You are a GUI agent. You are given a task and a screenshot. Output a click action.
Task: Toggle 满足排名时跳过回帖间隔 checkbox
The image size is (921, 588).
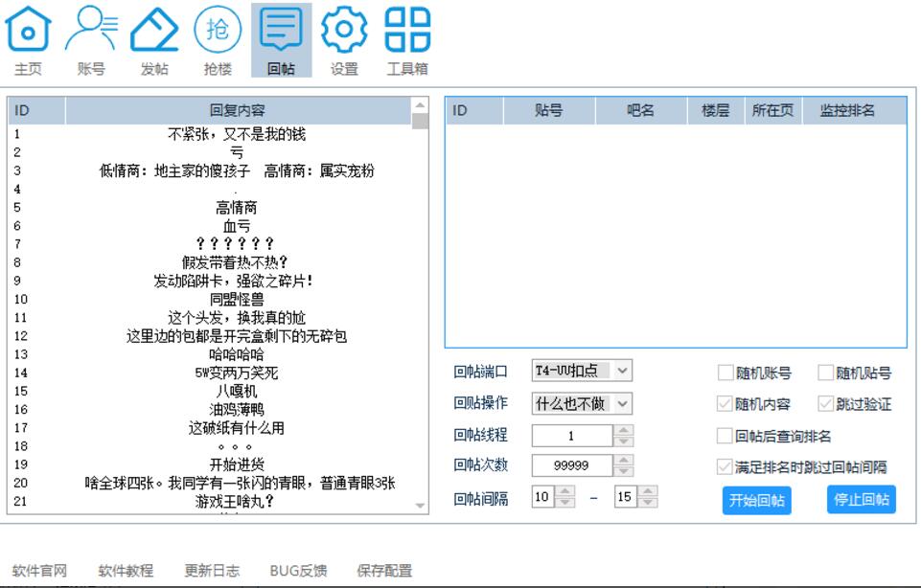coord(725,467)
